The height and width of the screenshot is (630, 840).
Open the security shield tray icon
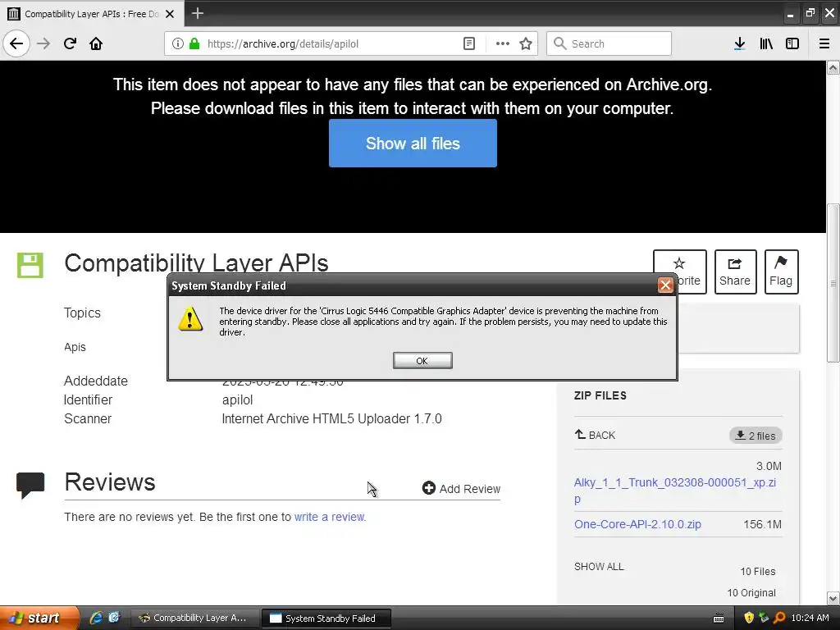tap(749, 618)
